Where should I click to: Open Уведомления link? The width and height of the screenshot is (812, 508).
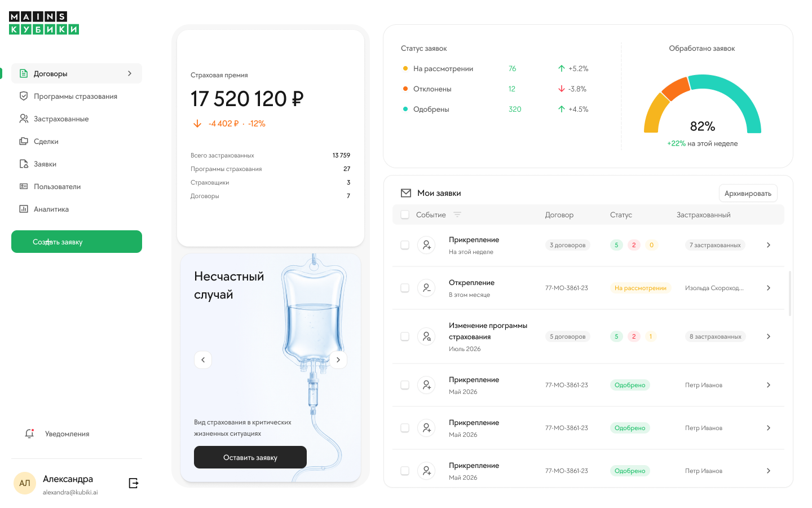[67, 433]
